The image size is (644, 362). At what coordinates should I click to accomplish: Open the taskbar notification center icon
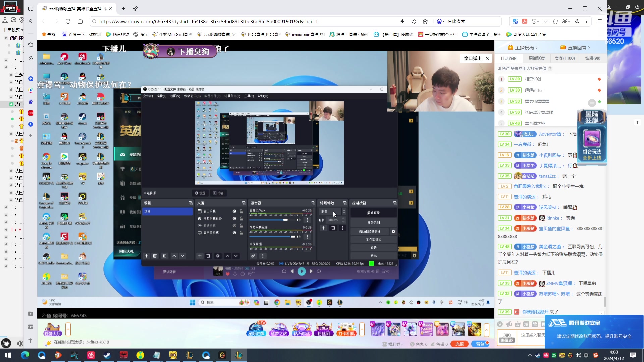pos(633,355)
